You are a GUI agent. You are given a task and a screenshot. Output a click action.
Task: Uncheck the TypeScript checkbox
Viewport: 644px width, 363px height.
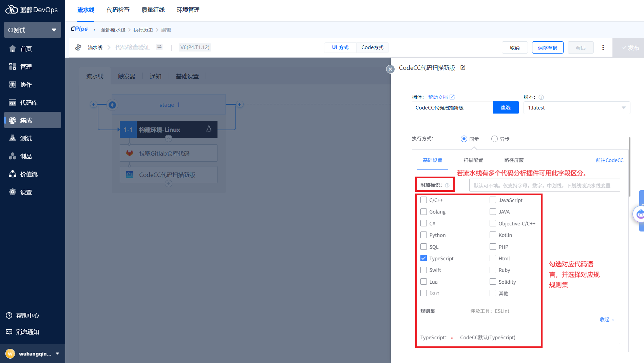point(424,258)
